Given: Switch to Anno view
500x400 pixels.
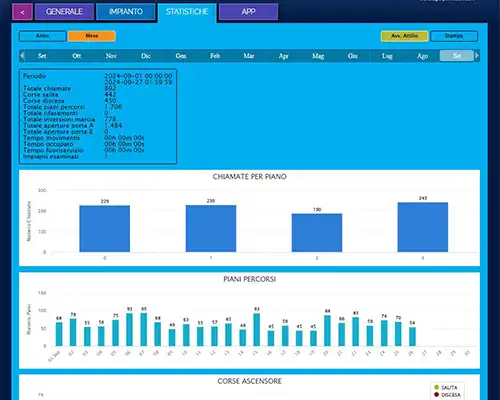Looking at the screenshot, I should click(43, 36).
